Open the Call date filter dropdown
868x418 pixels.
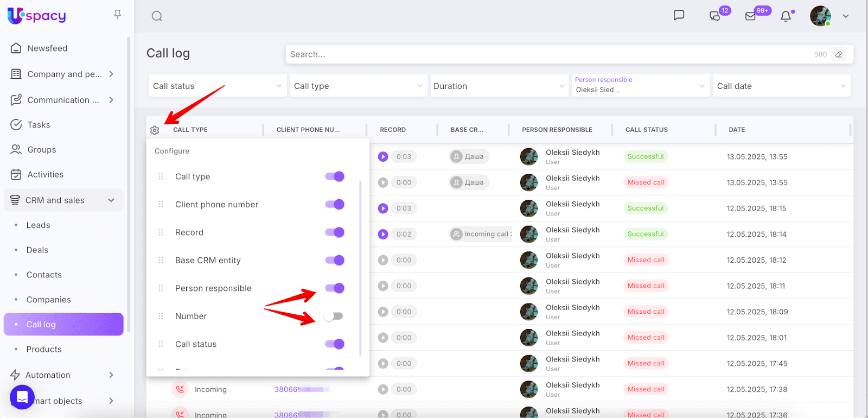click(781, 86)
